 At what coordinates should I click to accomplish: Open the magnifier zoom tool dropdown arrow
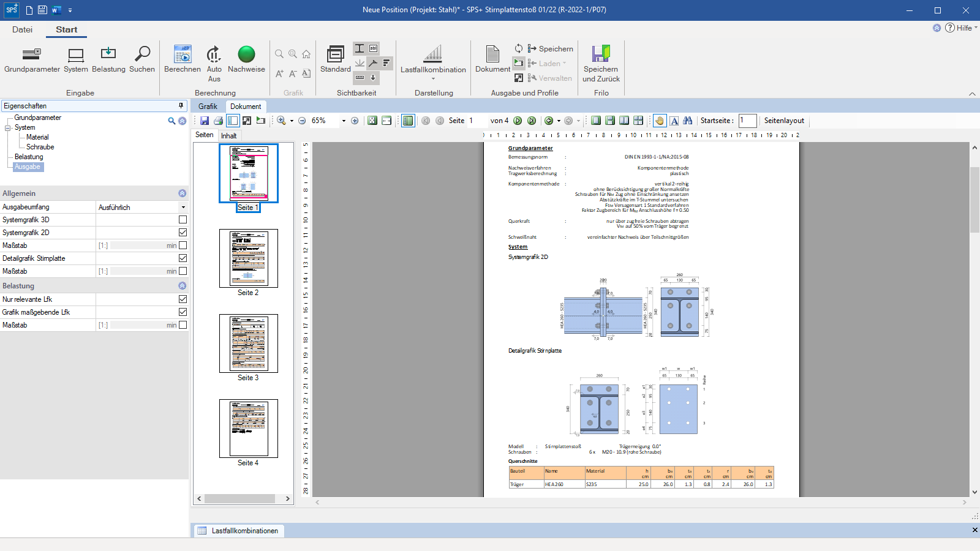(x=292, y=121)
